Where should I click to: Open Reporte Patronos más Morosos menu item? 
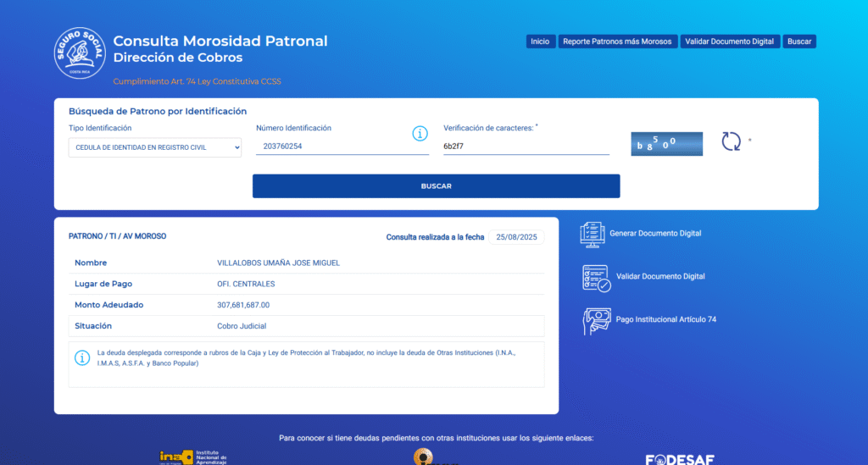pyautogui.click(x=617, y=42)
